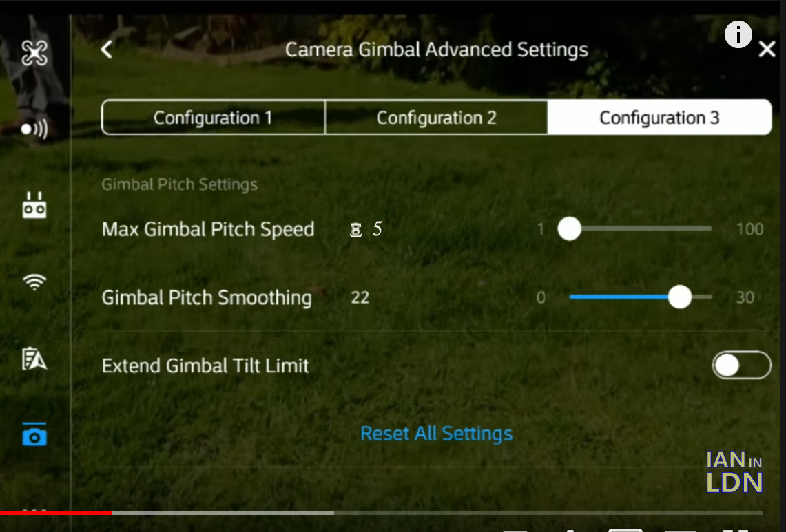Image resolution: width=786 pixels, height=532 pixels.
Task: Select the camera settings icon in the sidebar
Action: [34, 435]
